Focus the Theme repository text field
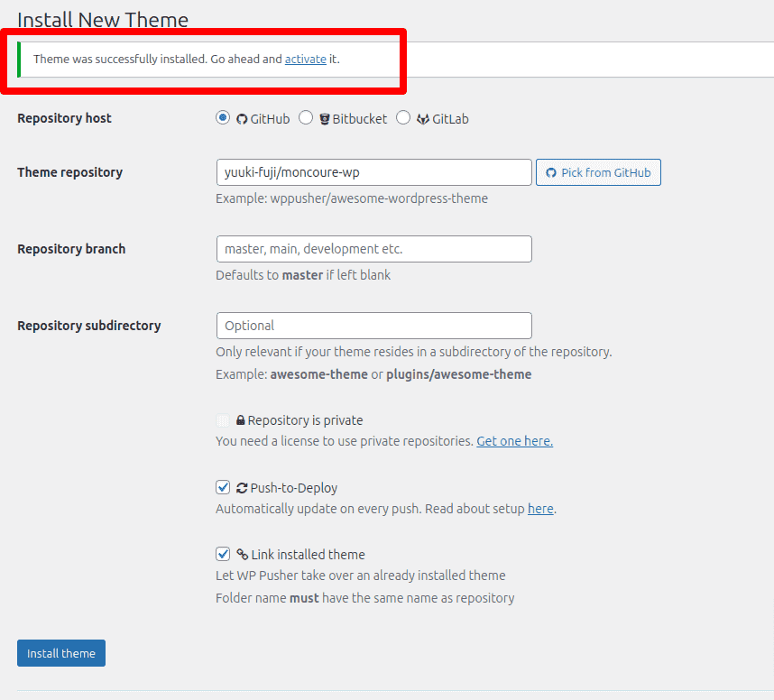 pos(373,172)
